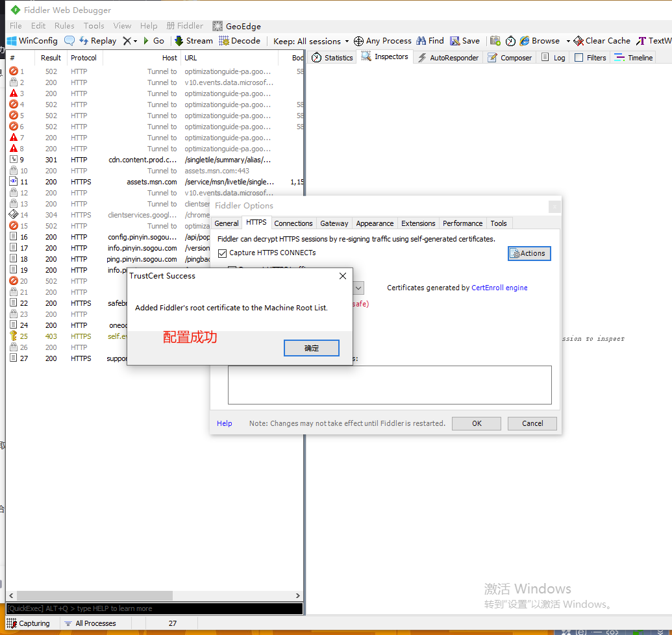
Task: Toggle Decode option
Action: pyautogui.click(x=240, y=41)
